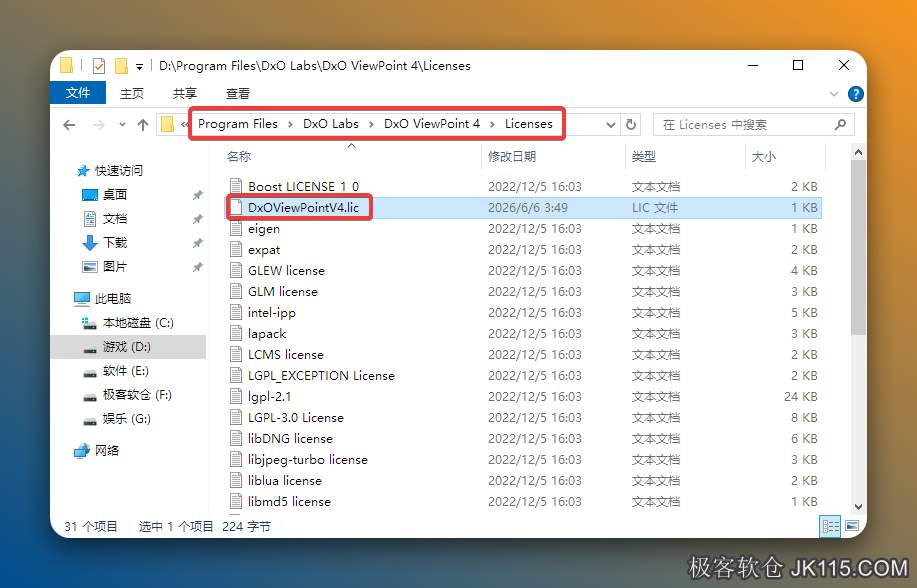Click the Program Files breadcrumb
Viewport: 917px width, 588px height.
(237, 124)
